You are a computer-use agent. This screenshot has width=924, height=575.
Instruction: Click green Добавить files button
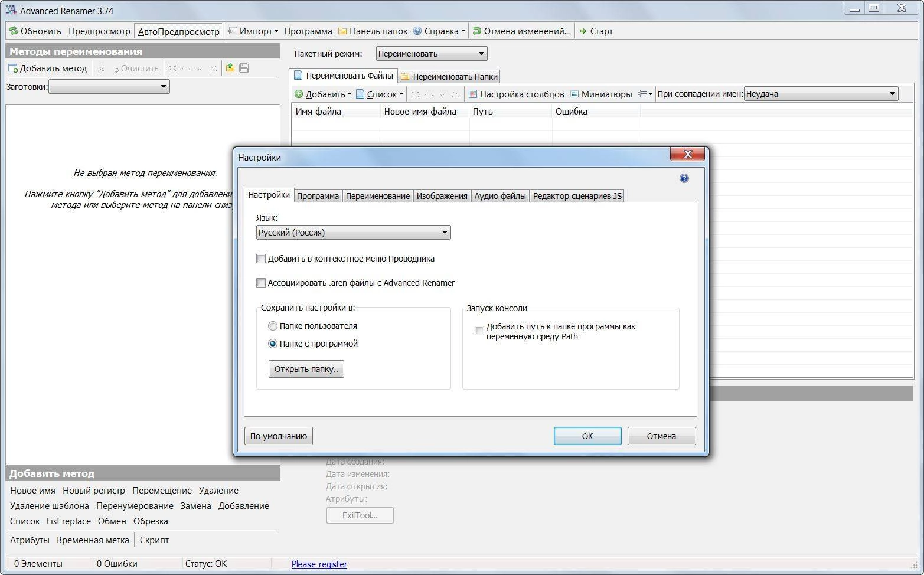[319, 94]
